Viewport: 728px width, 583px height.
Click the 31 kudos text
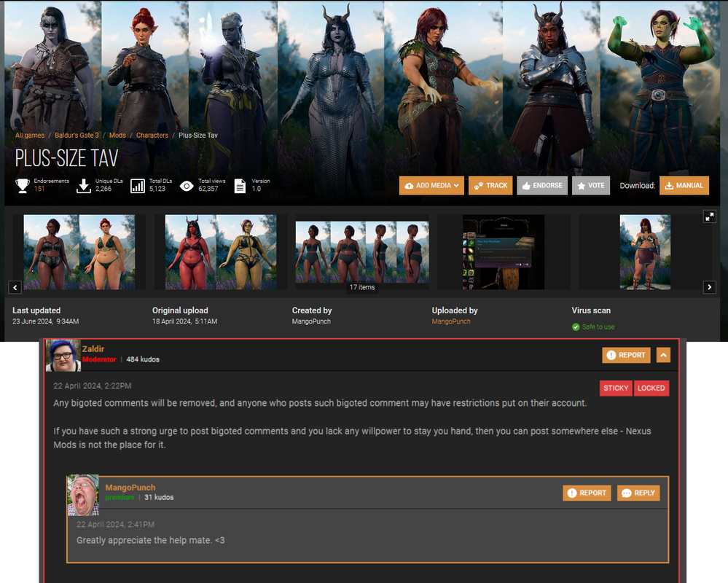tap(159, 497)
